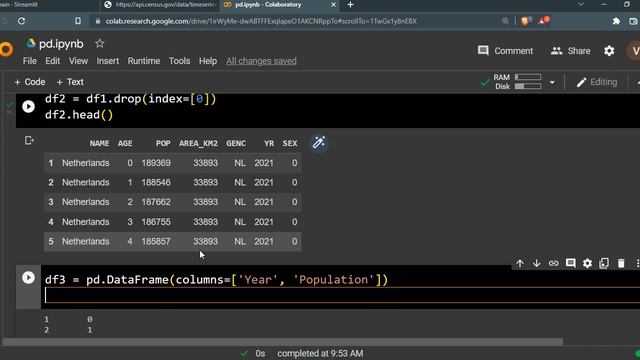Open the RAM and Disk resources dropdown

(x=552, y=82)
